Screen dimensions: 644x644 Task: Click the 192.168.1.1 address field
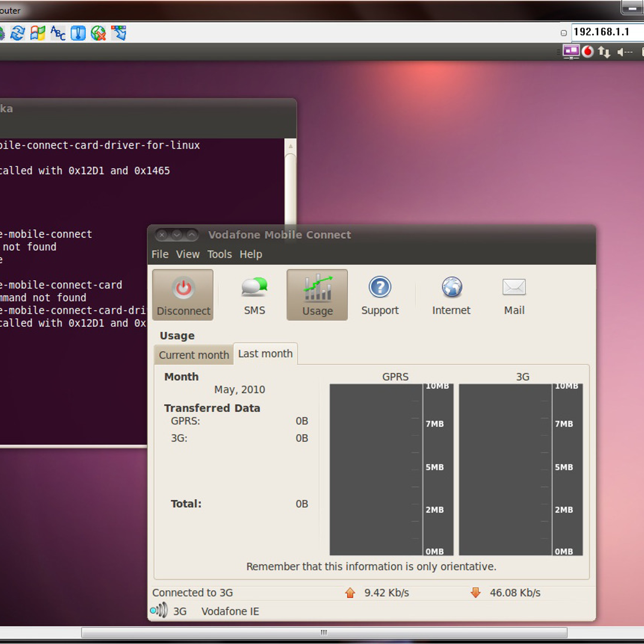click(x=608, y=32)
